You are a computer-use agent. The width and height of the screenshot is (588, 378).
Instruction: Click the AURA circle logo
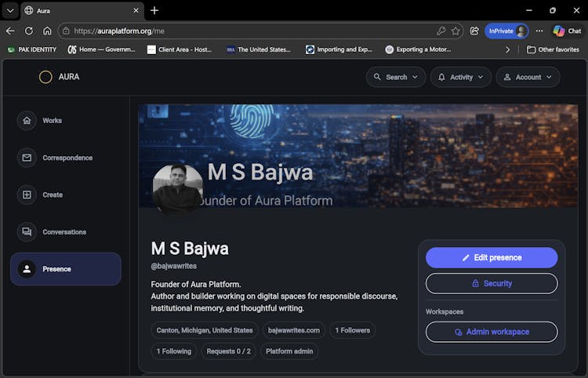click(45, 77)
